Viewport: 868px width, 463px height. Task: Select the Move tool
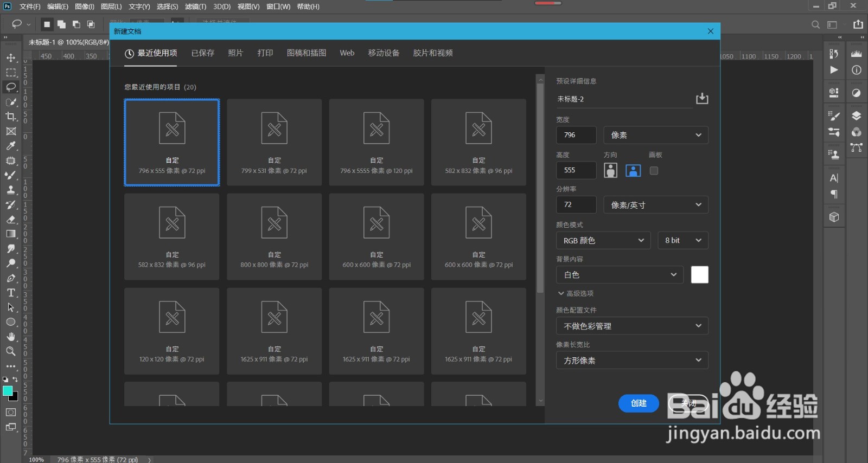coord(11,58)
